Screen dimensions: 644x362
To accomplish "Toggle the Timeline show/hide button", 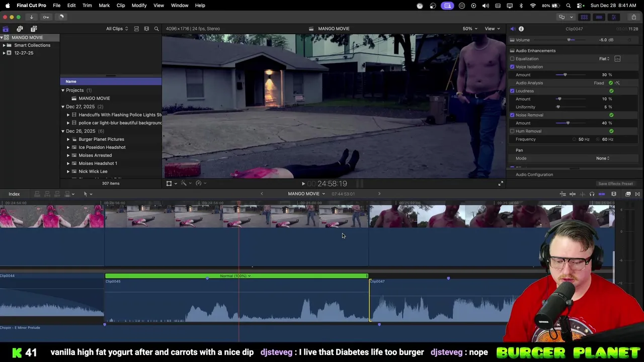I will click(599, 17).
